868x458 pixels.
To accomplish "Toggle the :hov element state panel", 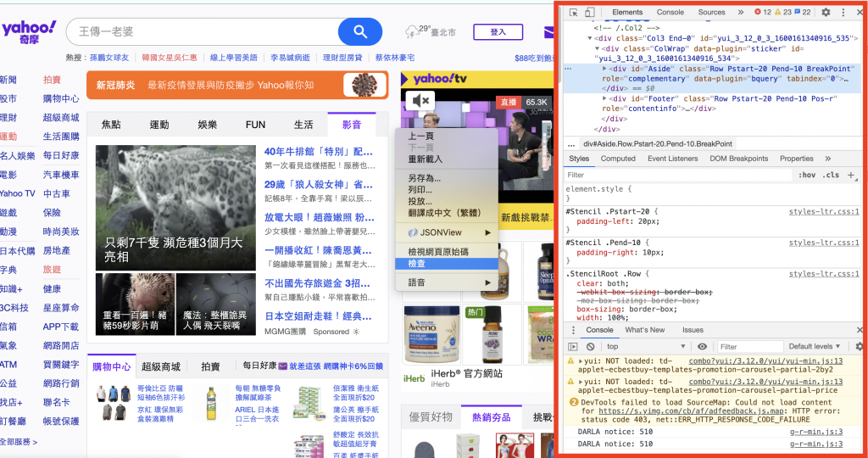I will (807, 175).
